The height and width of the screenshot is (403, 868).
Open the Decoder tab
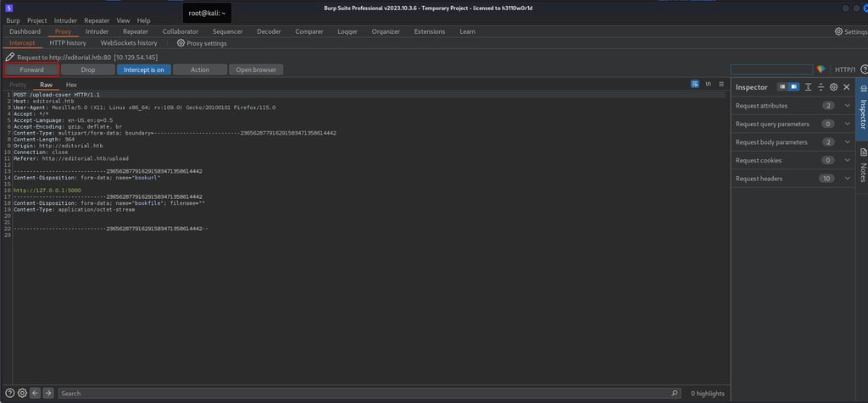(269, 31)
